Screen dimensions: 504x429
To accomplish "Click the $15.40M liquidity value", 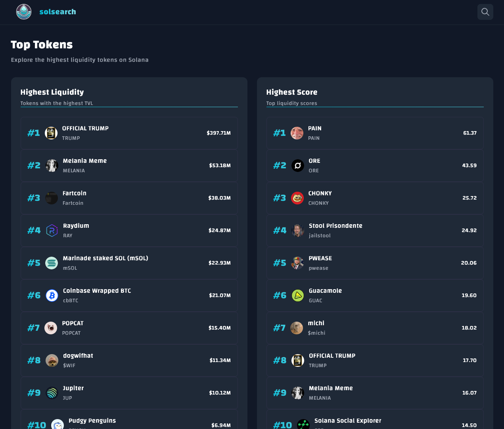I will coord(220,328).
